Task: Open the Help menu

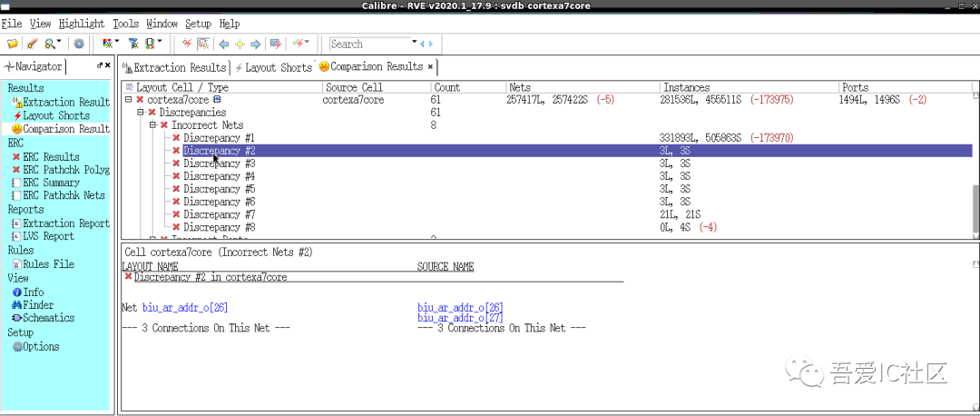Action: 230,24
